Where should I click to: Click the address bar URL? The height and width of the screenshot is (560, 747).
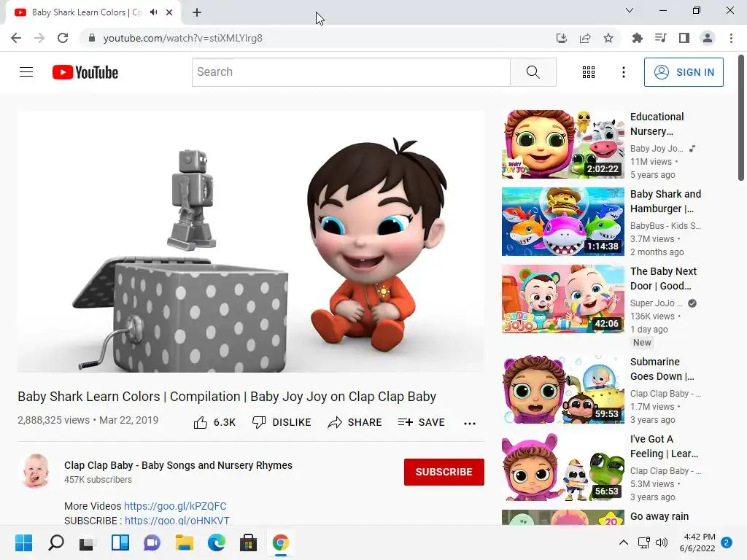click(x=183, y=38)
